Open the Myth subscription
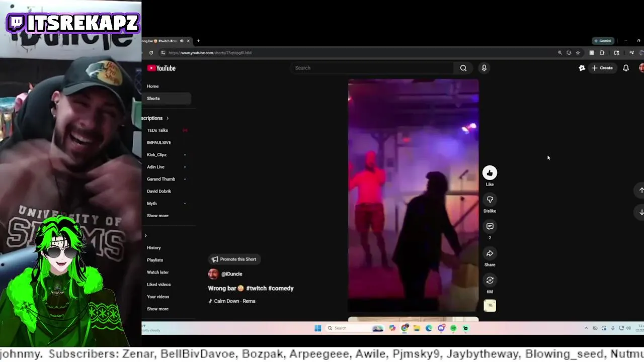The image size is (644, 362). coord(152,204)
